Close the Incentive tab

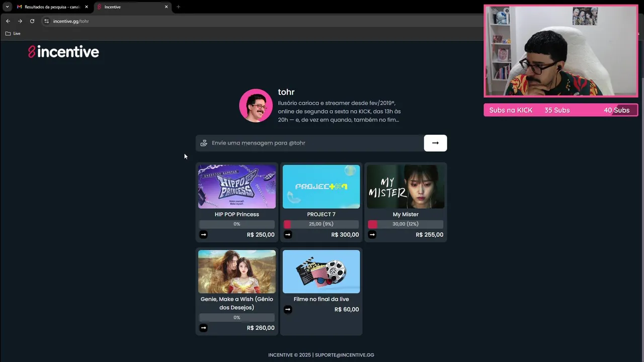(166, 7)
